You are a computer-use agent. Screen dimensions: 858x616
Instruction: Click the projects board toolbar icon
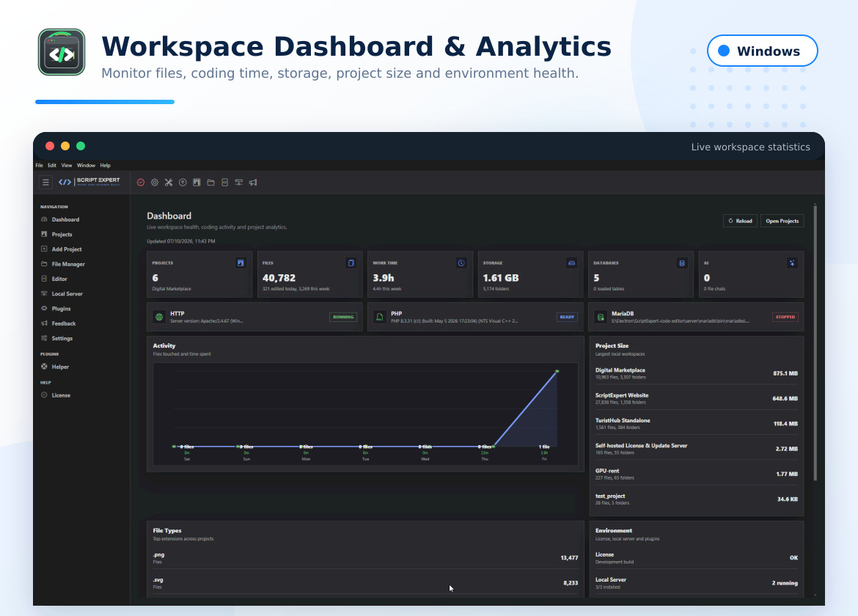click(x=197, y=183)
